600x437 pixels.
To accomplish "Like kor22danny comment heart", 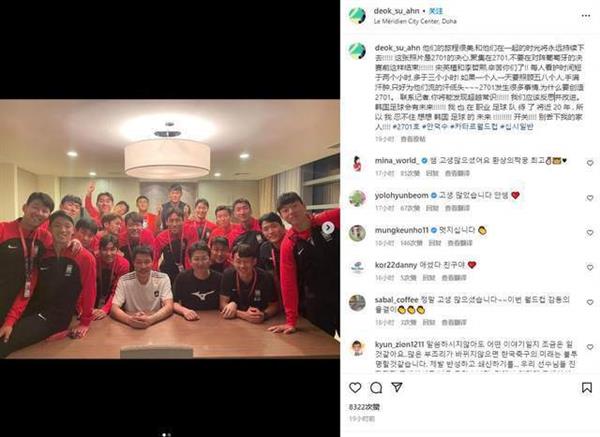I will (x=590, y=267).
